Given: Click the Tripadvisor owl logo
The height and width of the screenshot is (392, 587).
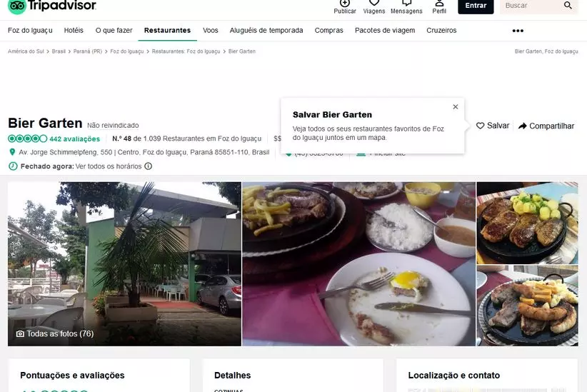Looking at the screenshot, I should pyautogui.click(x=17, y=6).
